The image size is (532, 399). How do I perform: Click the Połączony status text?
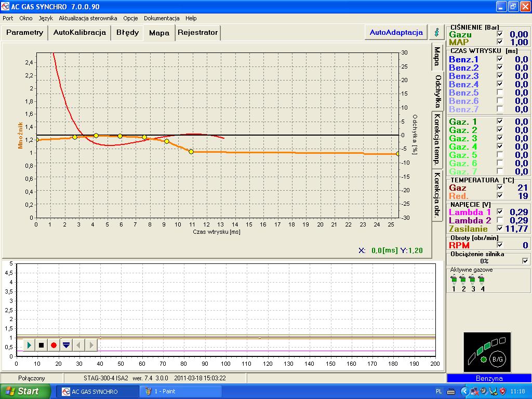click(x=32, y=378)
